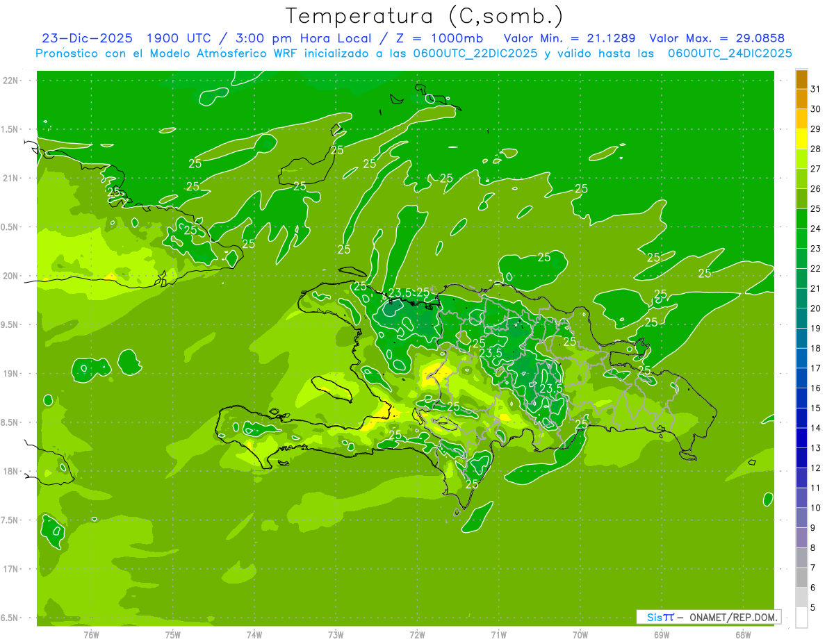The height and width of the screenshot is (644, 834).
Task: Click the color bar swatch between 16 and 17
Action: pos(802,379)
